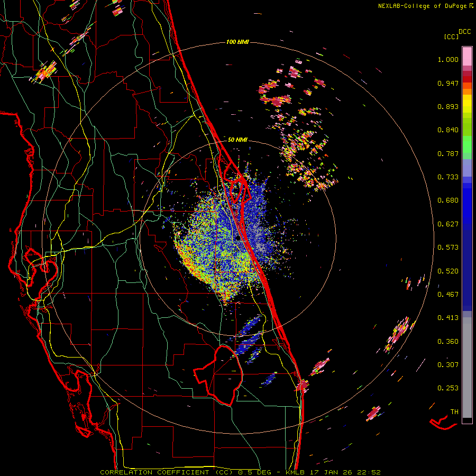Click the '50 NMI' range ring label

(237, 140)
